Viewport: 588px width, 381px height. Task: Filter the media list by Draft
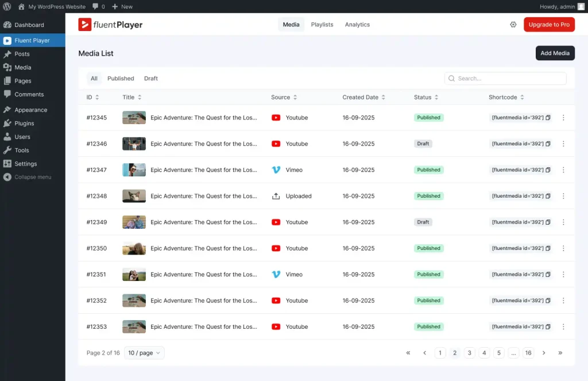point(150,79)
